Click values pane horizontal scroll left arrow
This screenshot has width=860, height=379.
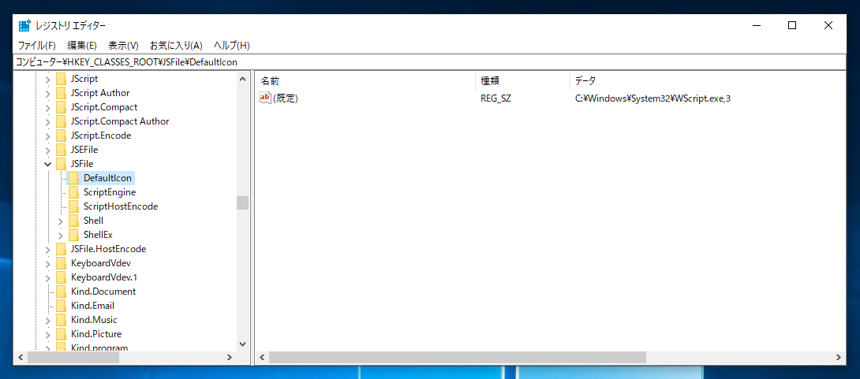click(262, 357)
